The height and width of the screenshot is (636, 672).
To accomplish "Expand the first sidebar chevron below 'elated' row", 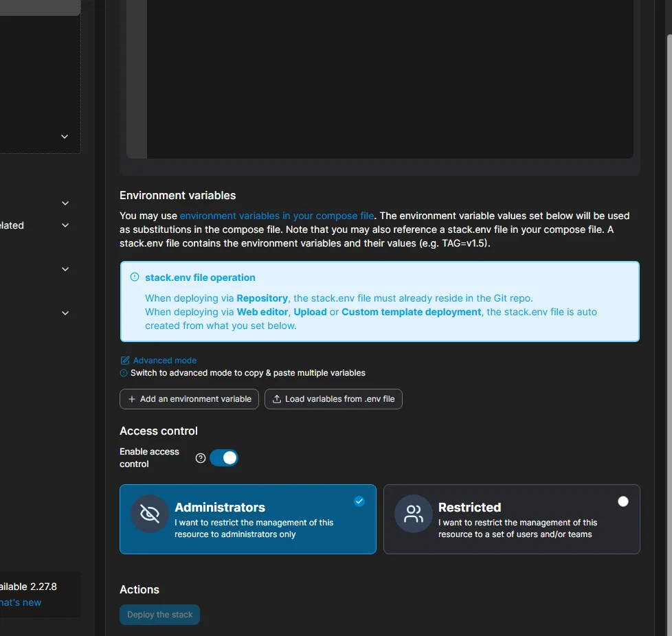I will coord(65,269).
